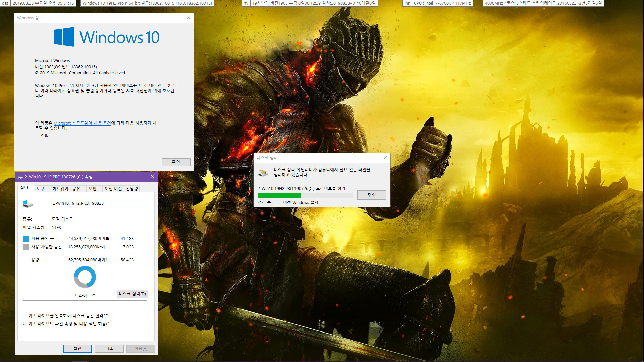Close the Windows 정보 dialog
Screen dimensions: 644x362
tap(189, 18)
